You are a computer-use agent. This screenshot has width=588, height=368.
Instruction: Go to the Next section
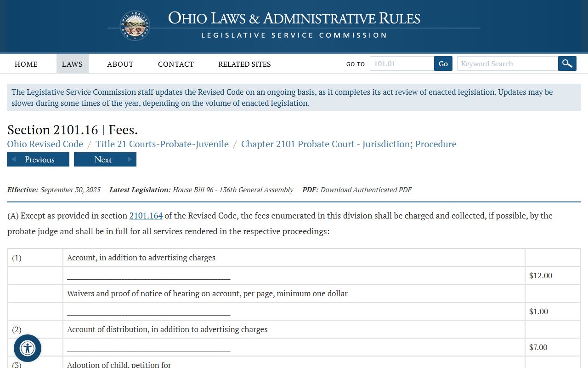point(105,160)
